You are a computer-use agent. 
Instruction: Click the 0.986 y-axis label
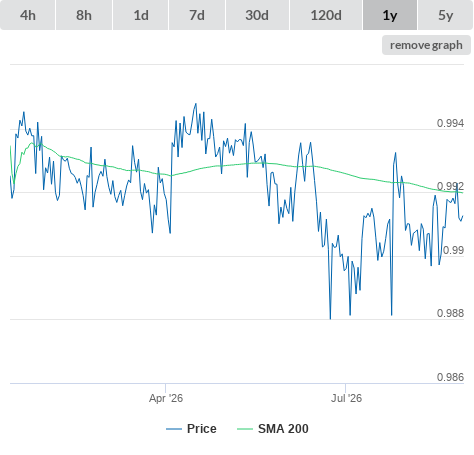coord(450,377)
